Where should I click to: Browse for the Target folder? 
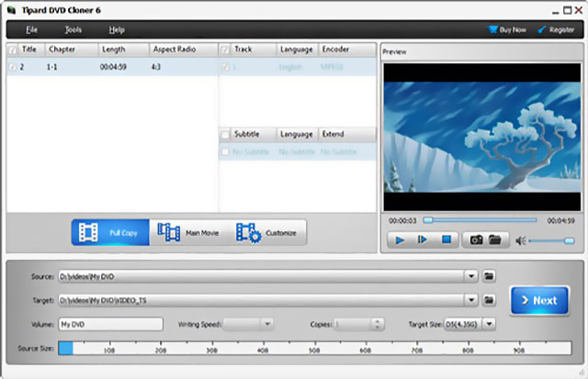point(490,299)
